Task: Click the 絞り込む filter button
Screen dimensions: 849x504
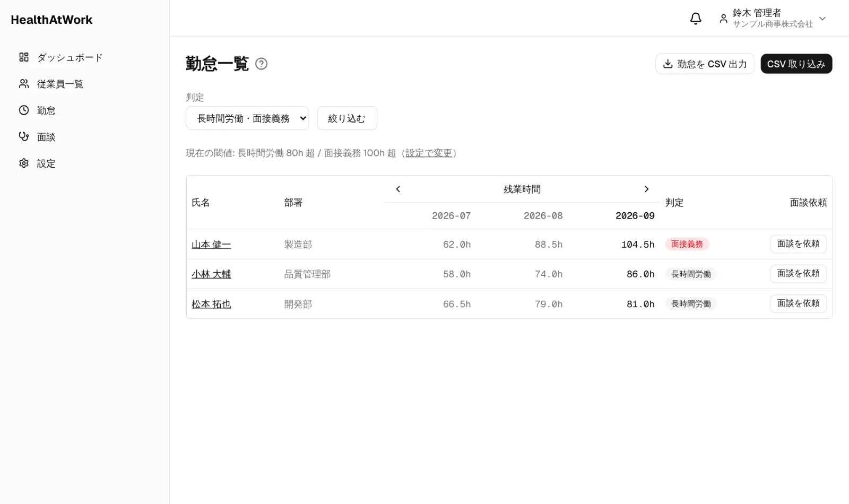Action: (x=347, y=118)
